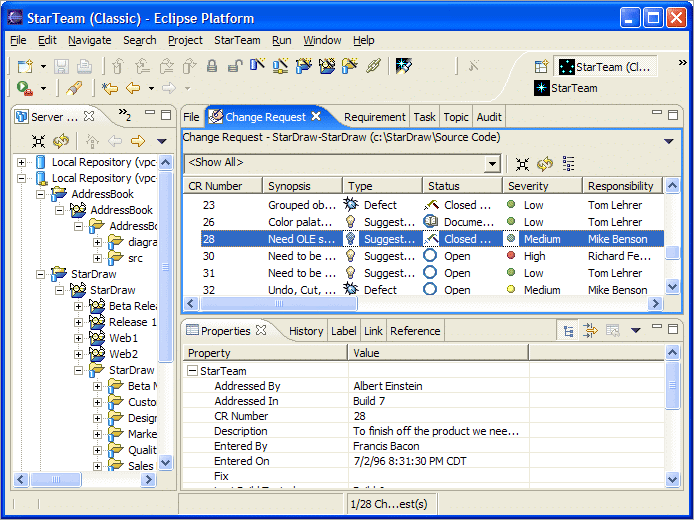Close the Server view tab
This screenshot has width=694, height=520.
tap(89, 116)
